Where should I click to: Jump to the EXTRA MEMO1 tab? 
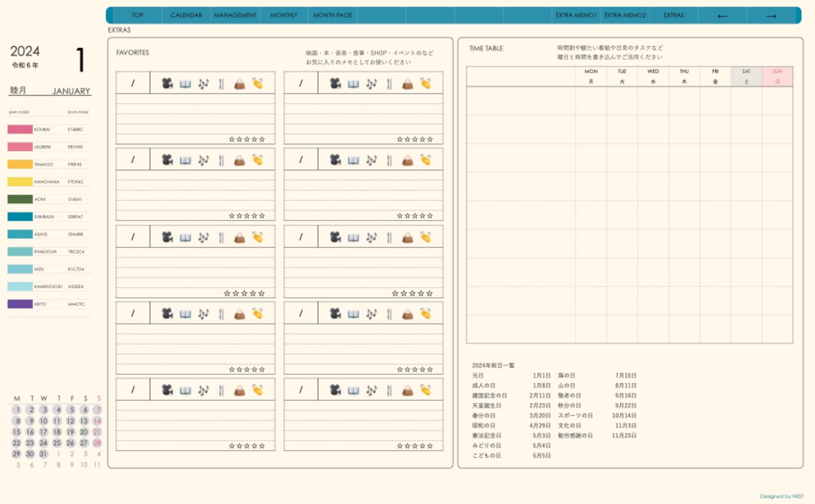(x=576, y=15)
